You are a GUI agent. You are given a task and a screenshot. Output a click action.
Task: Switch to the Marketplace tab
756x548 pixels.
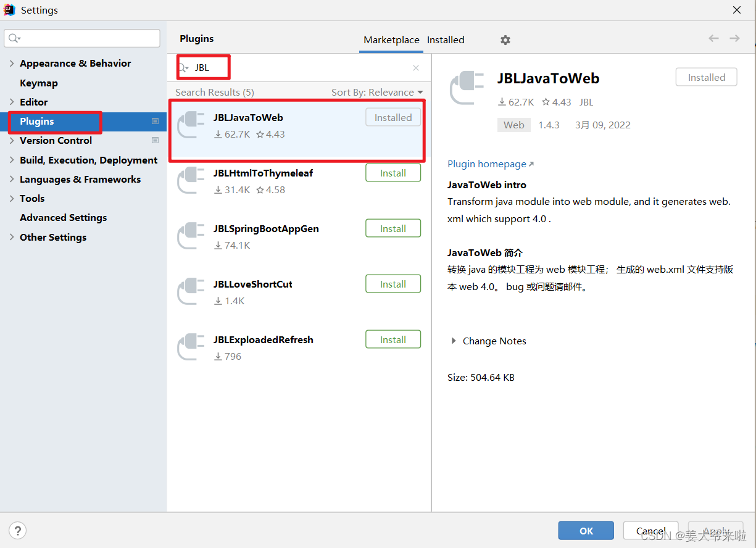391,40
